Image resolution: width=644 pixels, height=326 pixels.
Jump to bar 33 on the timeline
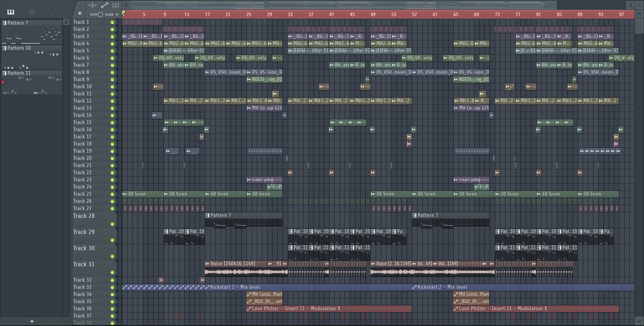(290, 15)
